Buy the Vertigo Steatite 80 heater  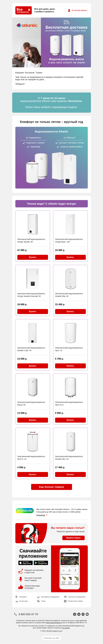pyautogui.click(x=33, y=257)
